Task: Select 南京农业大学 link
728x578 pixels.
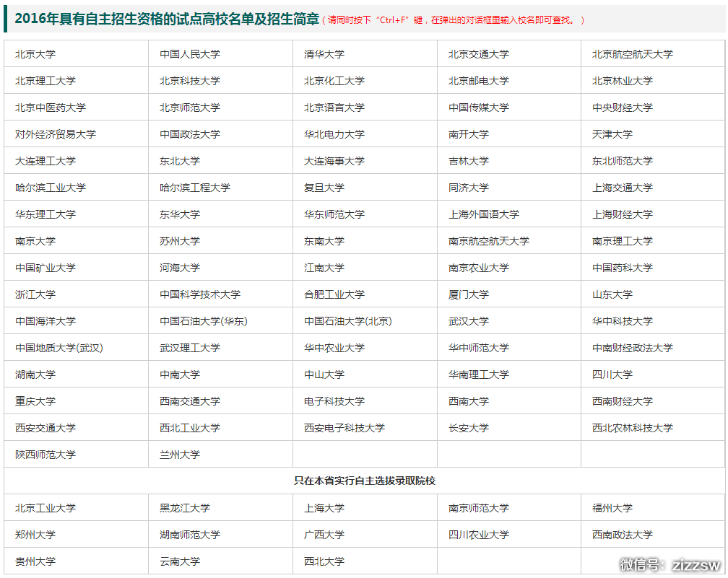Action: (479, 268)
